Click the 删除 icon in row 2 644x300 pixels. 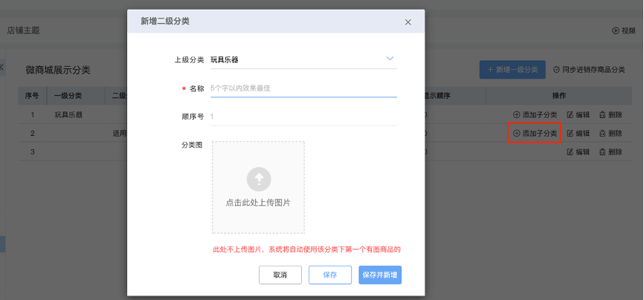pyautogui.click(x=602, y=134)
